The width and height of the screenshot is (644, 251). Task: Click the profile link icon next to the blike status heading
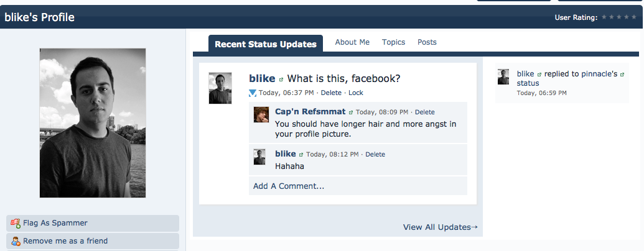click(281, 80)
